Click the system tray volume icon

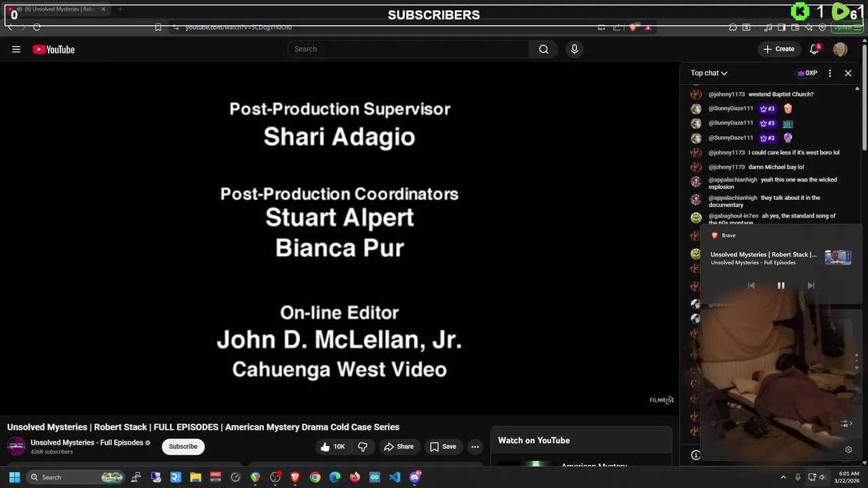[x=823, y=477]
